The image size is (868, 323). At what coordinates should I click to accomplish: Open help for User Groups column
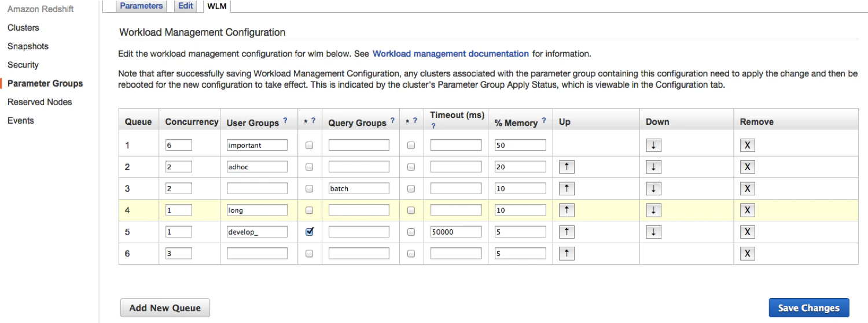point(285,121)
